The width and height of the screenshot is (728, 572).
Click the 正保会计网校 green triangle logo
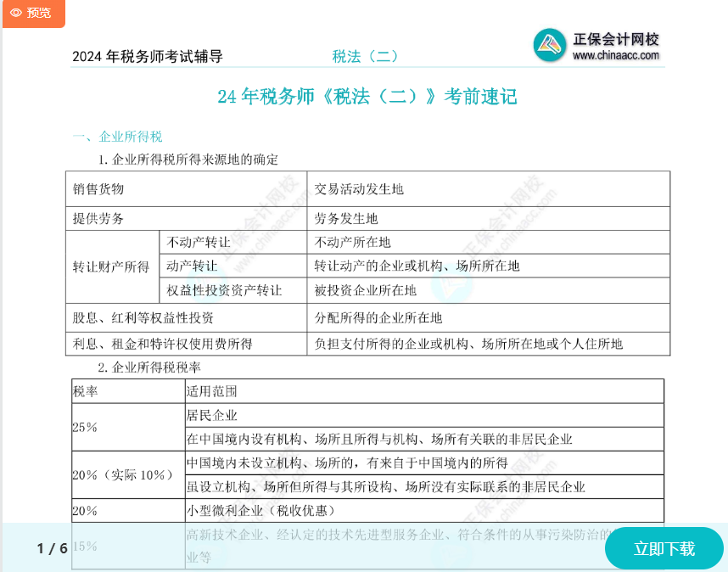point(550,45)
